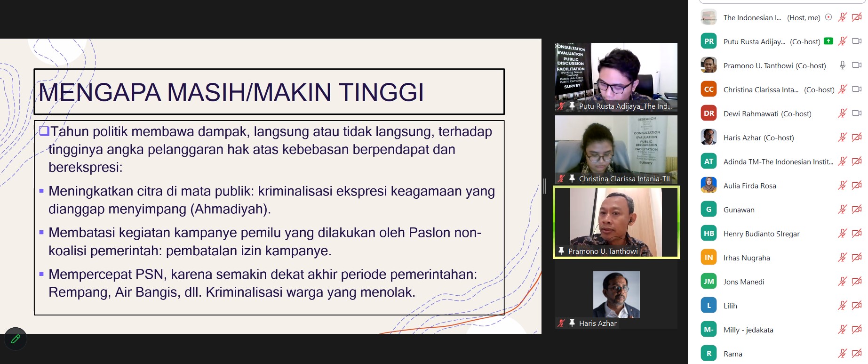Toggle Haris Azhar's video-off icon in list
This screenshot has width=868, height=364.
click(x=857, y=137)
